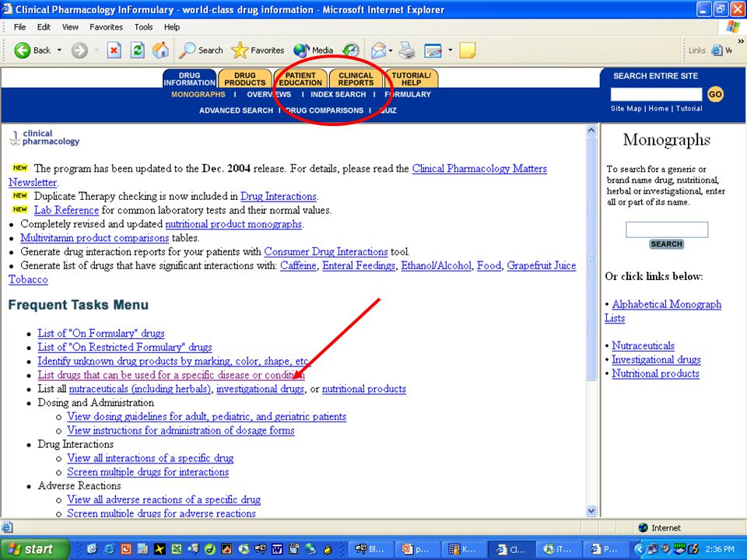
Task: Open the Edit menu
Action: click(x=44, y=27)
